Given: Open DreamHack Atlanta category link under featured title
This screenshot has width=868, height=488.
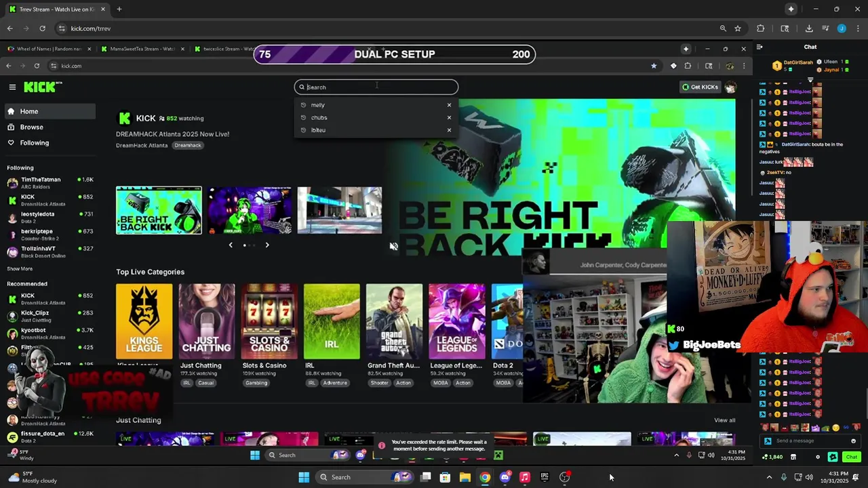Looking at the screenshot, I should (x=142, y=146).
